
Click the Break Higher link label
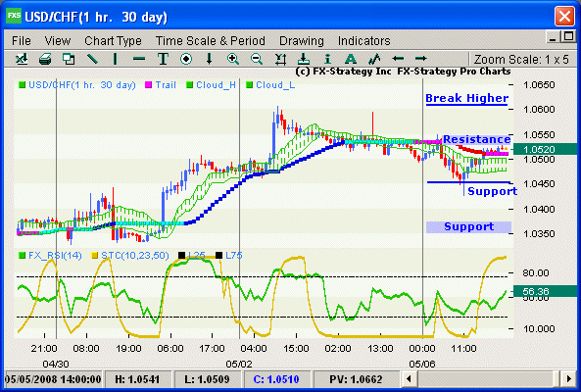coord(467,98)
